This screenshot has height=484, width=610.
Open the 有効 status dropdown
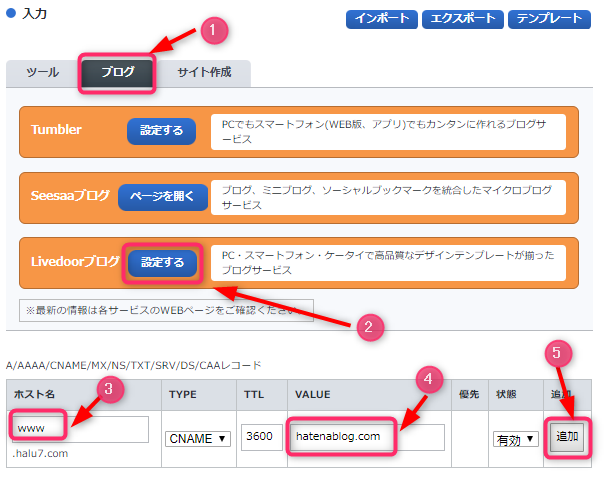[515, 440]
